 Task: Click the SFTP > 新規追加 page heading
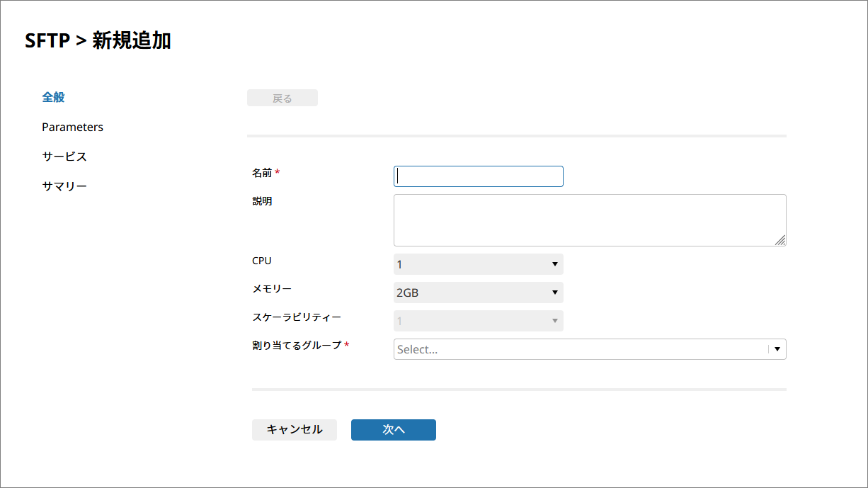tap(98, 41)
